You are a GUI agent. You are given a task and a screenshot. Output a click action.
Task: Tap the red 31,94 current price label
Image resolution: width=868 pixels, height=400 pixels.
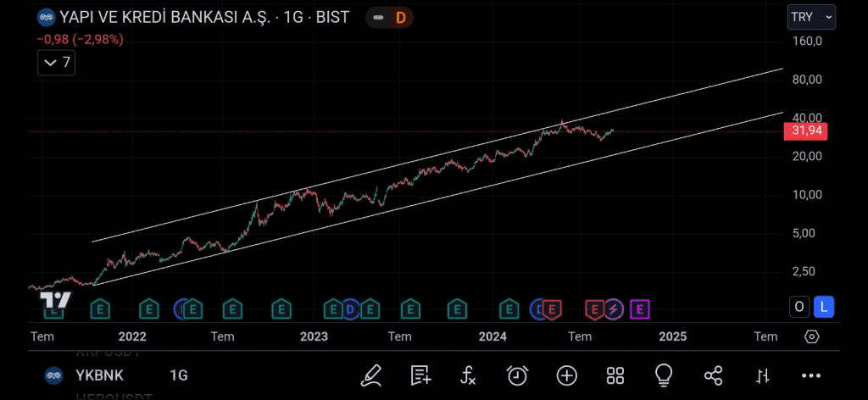tap(806, 131)
